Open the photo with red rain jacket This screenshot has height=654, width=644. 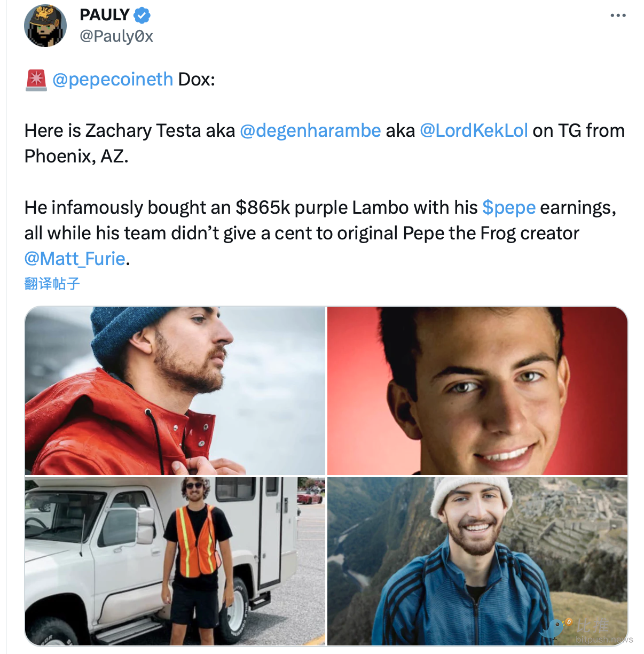(x=175, y=391)
